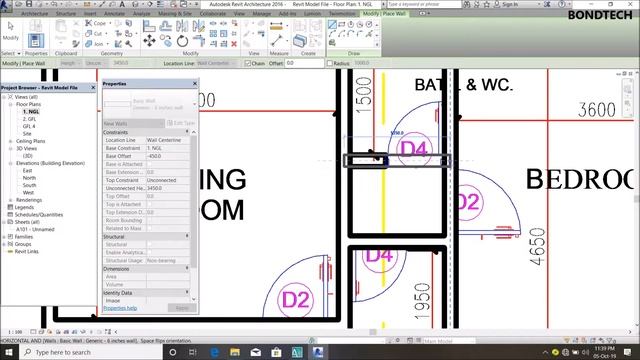The image size is (640, 360).
Task: Enable the Radius checkbox
Action: 330,63
